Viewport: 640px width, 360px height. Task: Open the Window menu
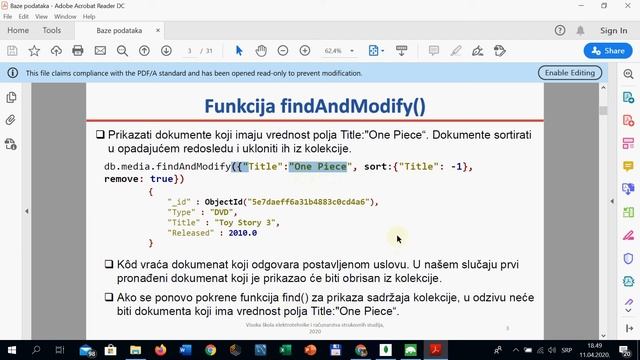(x=65, y=17)
